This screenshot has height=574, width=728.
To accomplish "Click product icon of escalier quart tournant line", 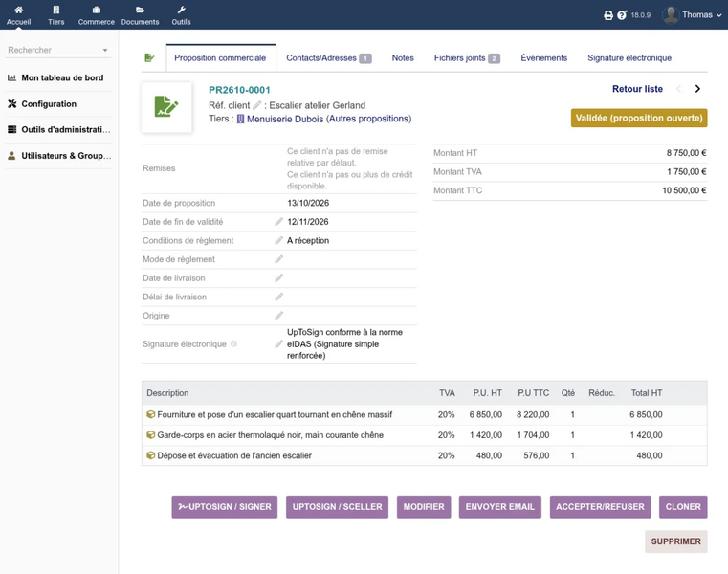I will [150, 414].
